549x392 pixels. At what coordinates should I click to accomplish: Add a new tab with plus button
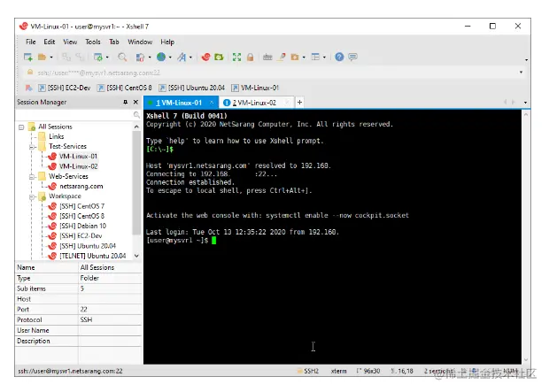[299, 103]
